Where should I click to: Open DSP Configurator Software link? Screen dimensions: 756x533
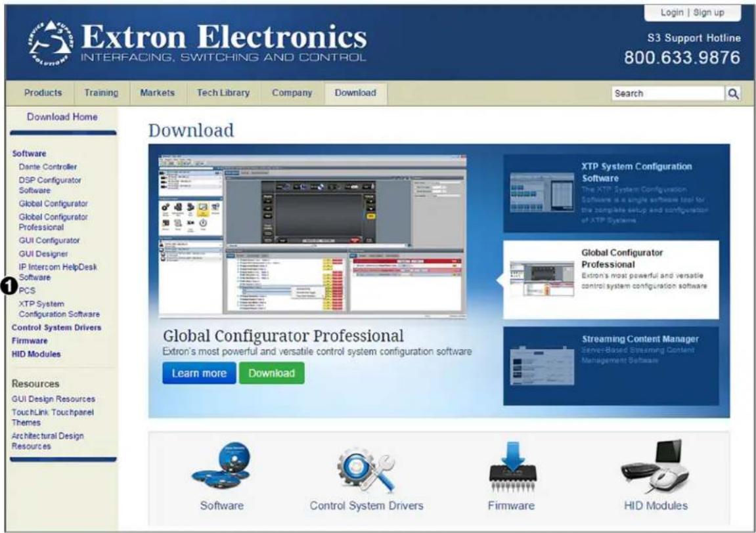click(x=50, y=185)
